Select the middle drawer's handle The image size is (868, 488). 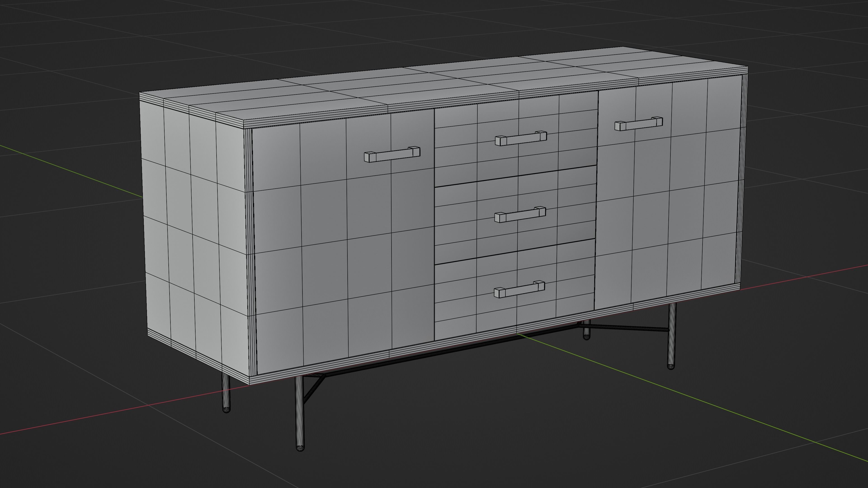click(x=520, y=214)
